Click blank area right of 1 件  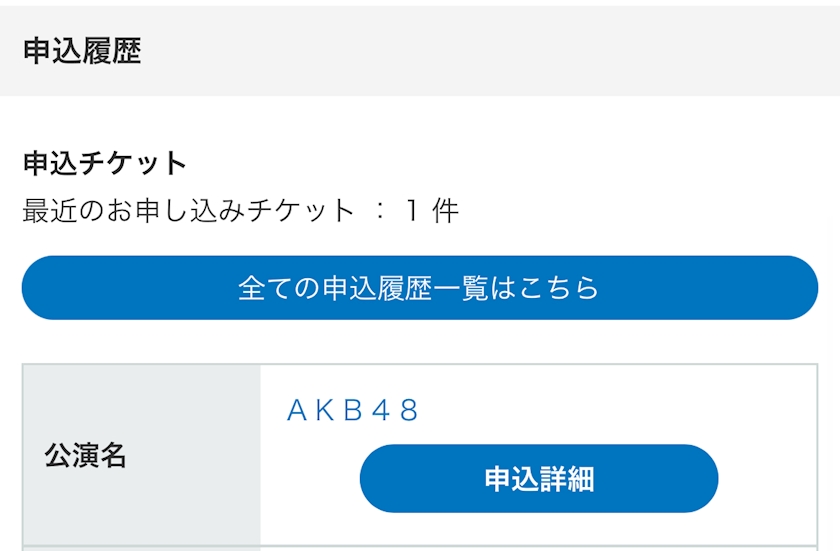(640, 211)
